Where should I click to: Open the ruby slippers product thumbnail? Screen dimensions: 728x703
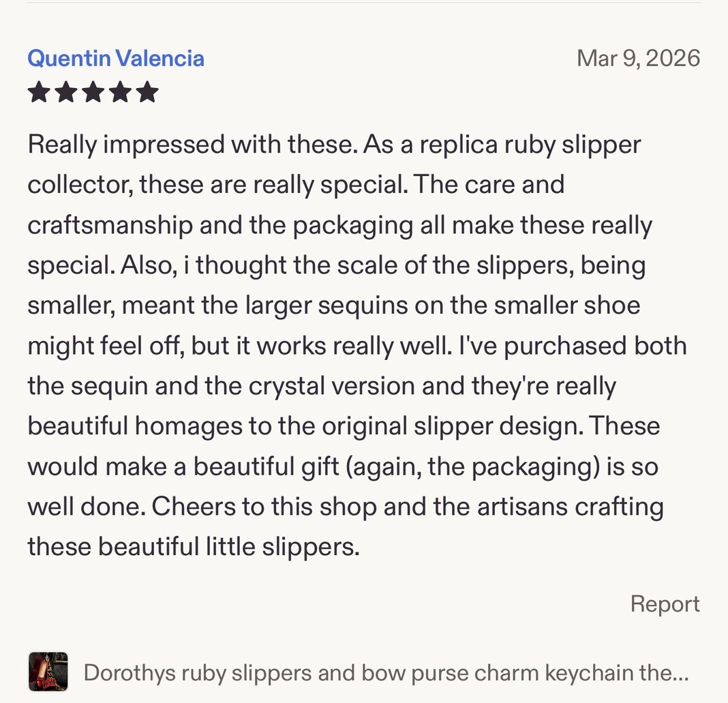(x=48, y=672)
